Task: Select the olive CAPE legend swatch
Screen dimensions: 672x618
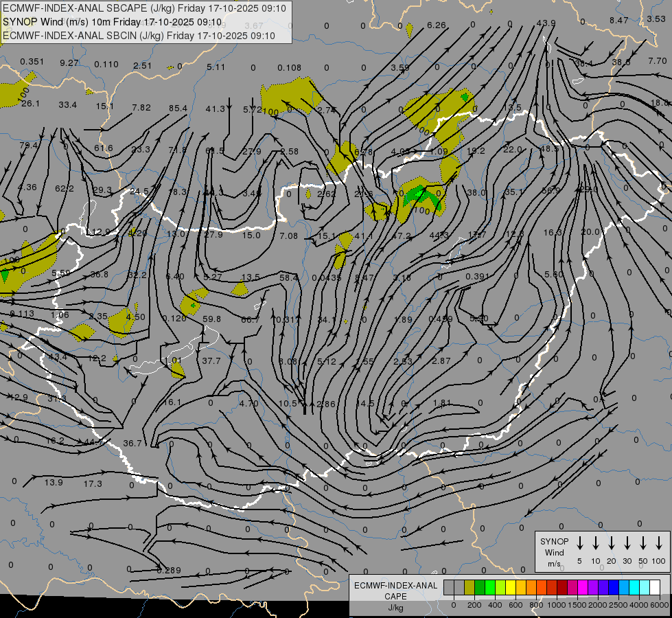Action: [470, 588]
